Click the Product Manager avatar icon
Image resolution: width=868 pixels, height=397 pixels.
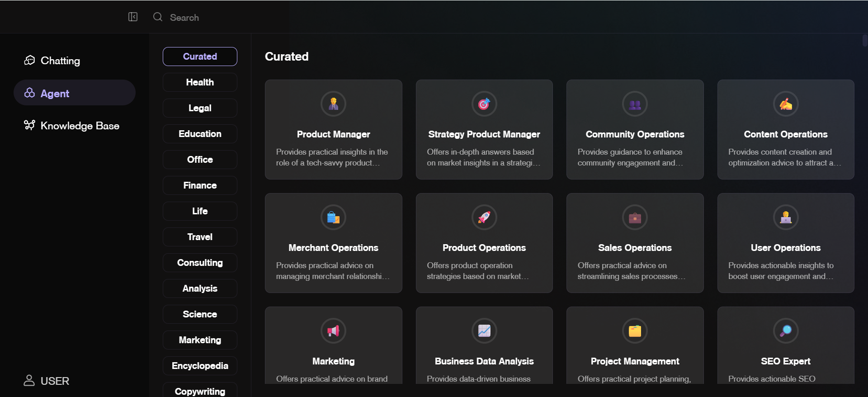334,104
